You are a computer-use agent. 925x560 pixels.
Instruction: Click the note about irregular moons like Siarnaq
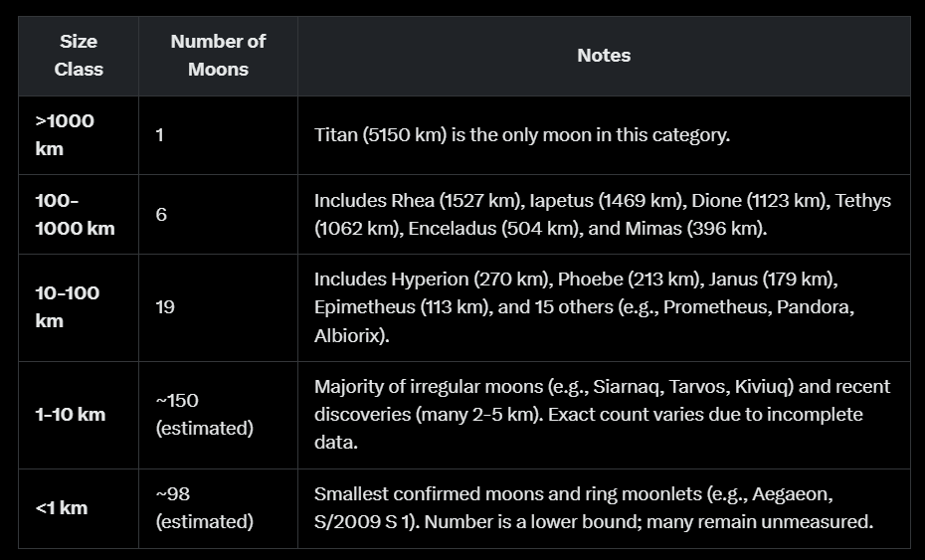click(x=602, y=414)
